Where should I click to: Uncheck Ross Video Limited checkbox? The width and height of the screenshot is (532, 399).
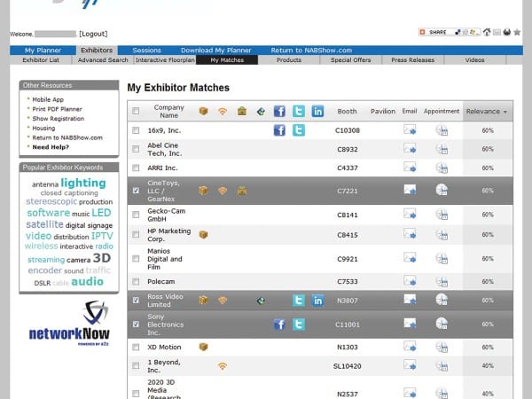[136, 301]
